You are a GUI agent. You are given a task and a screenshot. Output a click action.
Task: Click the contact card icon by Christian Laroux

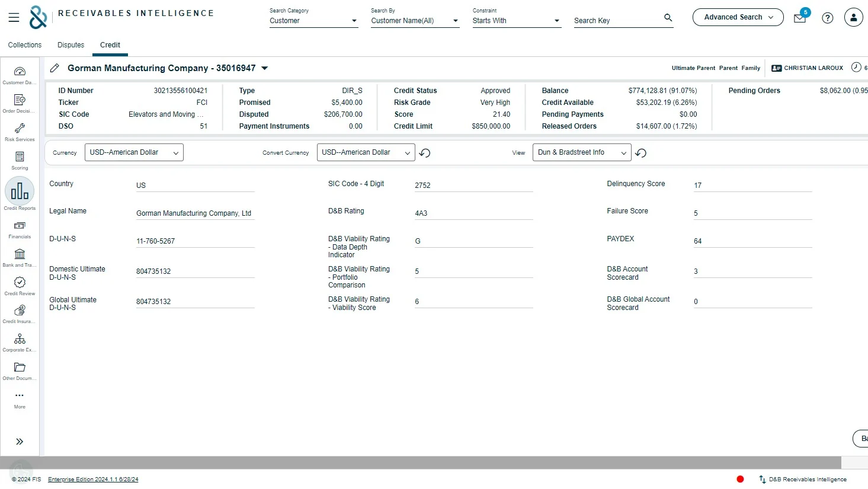[x=776, y=68]
